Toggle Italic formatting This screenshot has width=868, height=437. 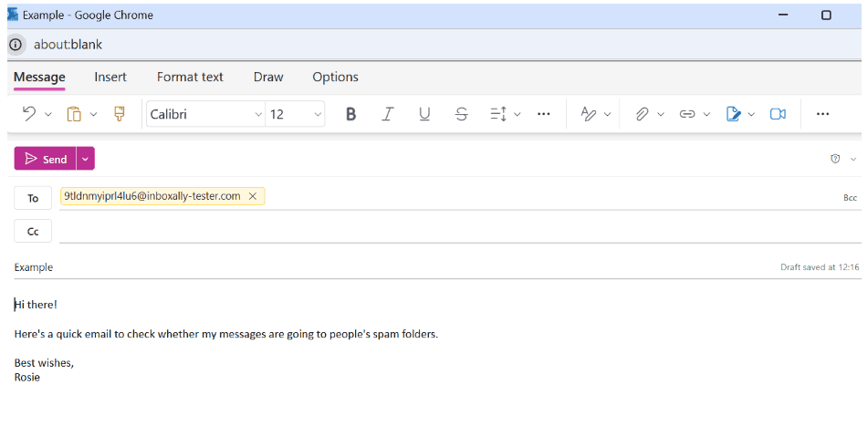388,114
